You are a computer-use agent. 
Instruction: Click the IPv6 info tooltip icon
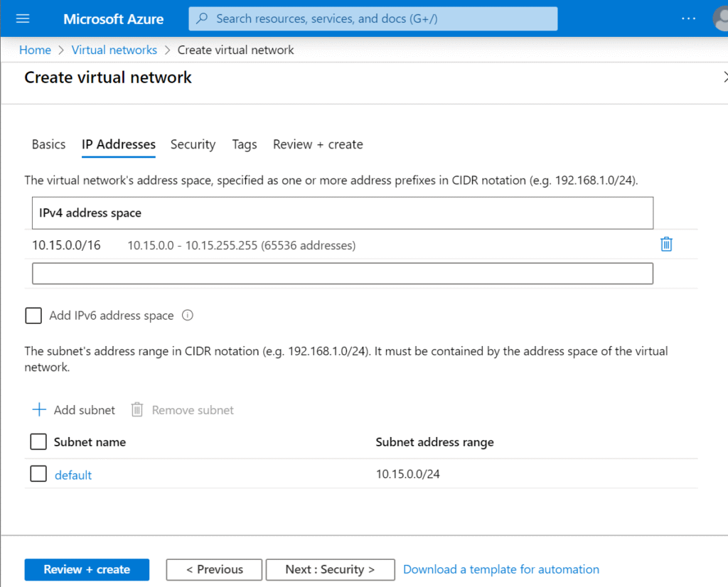(x=188, y=316)
